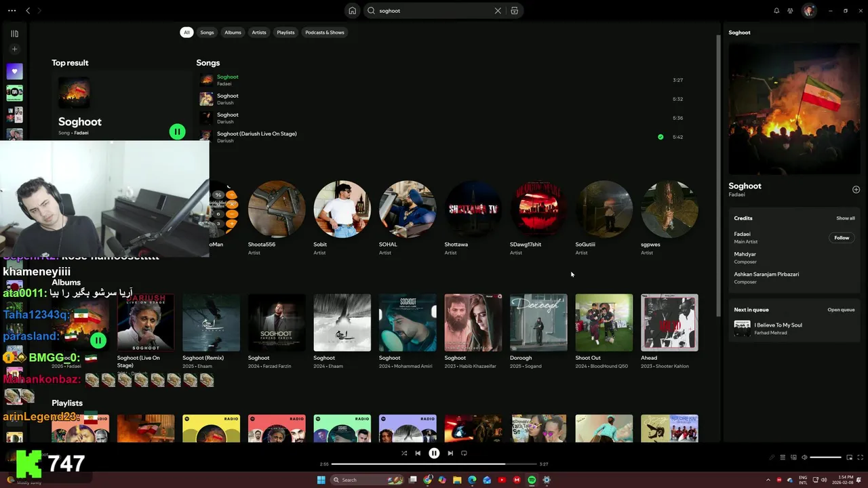Viewport: 868px width, 488px height.
Task: Play Soghoot by Dariush 5:36
Action: coord(441,118)
